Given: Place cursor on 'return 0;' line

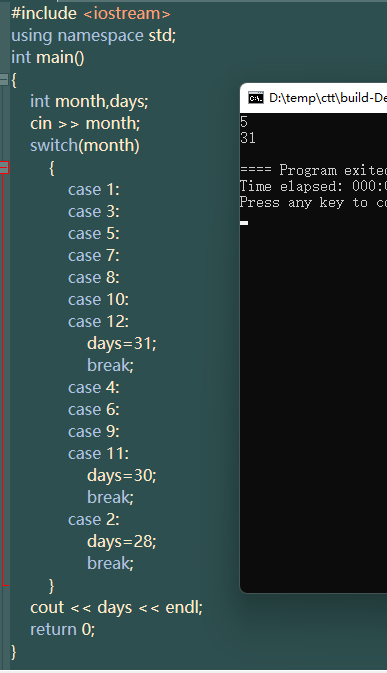Looking at the screenshot, I should pyautogui.click(x=63, y=629).
